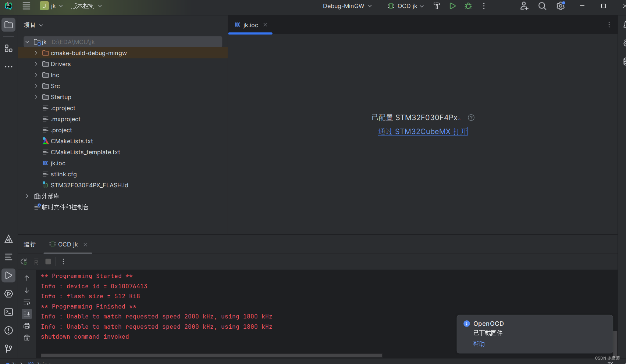This screenshot has width=626, height=364.
Task: Close the jk.ioc editor tab
Action: tap(265, 25)
